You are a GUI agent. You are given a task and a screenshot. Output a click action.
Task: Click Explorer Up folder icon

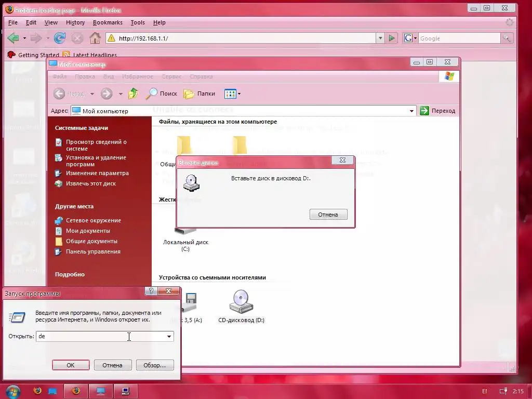(133, 94)
